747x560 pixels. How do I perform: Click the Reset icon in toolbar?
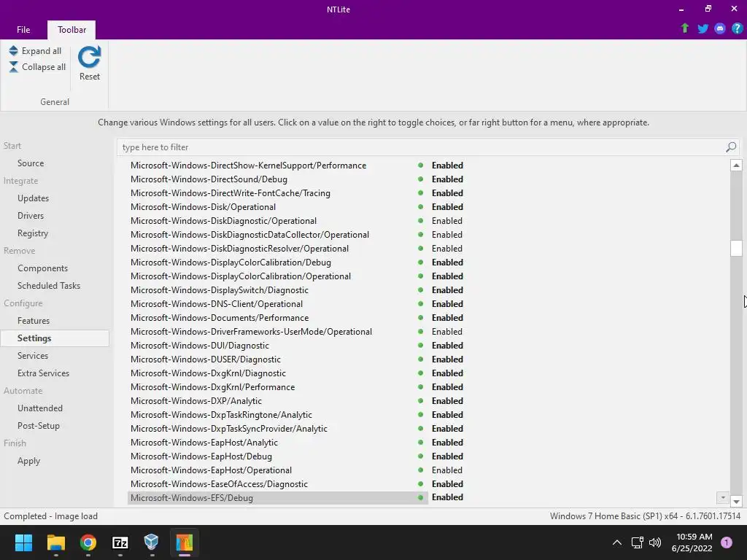89,57
